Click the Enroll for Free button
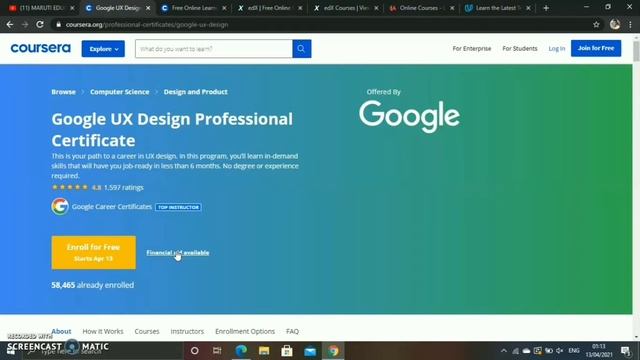Image resolution: width=640 pixels, height=360 pixels. coord(93,252)
